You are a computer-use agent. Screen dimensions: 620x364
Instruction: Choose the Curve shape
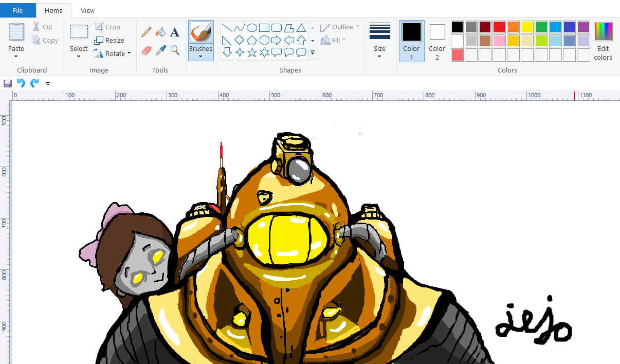click(x=240, y=28)
